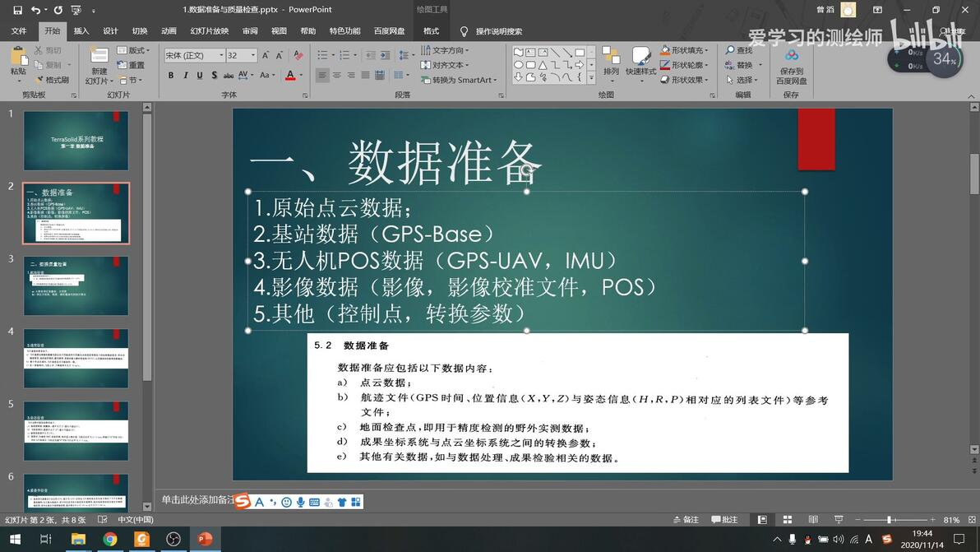Toggle Underline text formatting
Viewport: 980px width, 552px height.
(200, 75)
